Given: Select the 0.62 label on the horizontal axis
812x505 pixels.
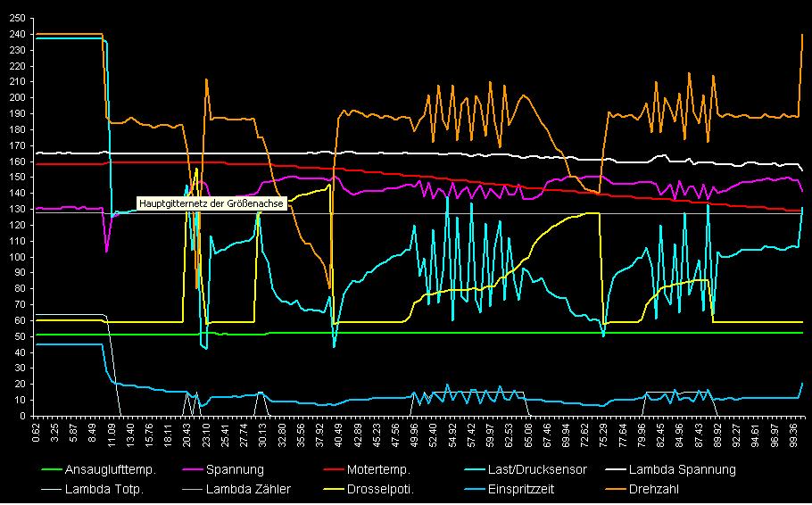Looking at the screenshot, I should pyautogui.click(x=36, y=435).
